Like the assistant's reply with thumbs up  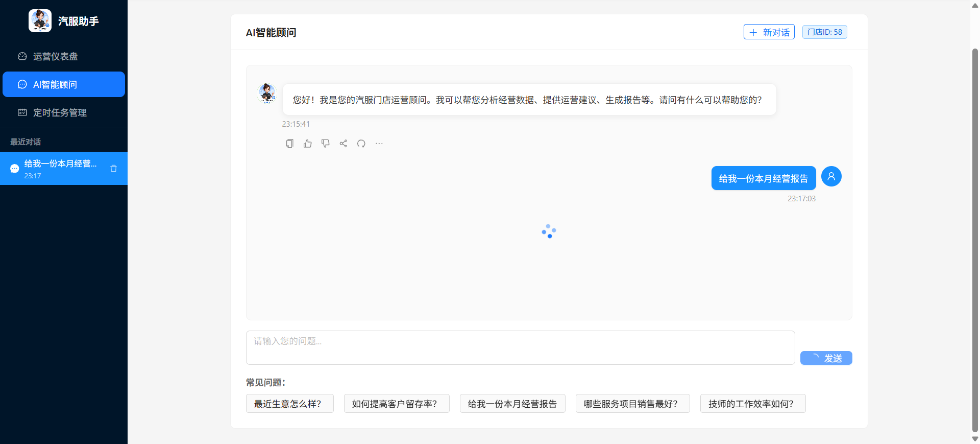pos(307,144)
